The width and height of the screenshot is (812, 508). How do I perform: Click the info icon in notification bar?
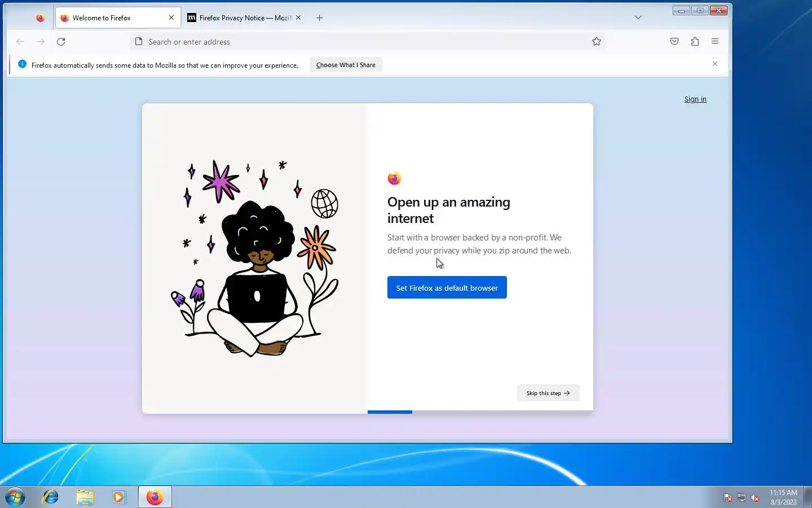click(x=23, y=64)
